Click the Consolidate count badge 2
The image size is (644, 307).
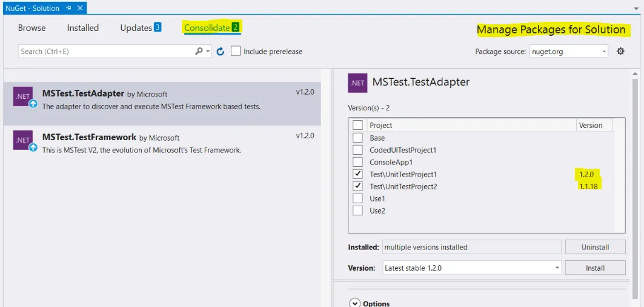pos(235,27)
